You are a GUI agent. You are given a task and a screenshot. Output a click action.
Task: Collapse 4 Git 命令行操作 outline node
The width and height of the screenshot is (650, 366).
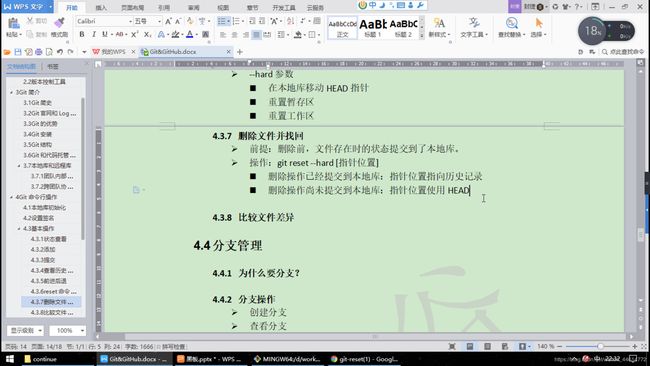click(x=12, y=197)
